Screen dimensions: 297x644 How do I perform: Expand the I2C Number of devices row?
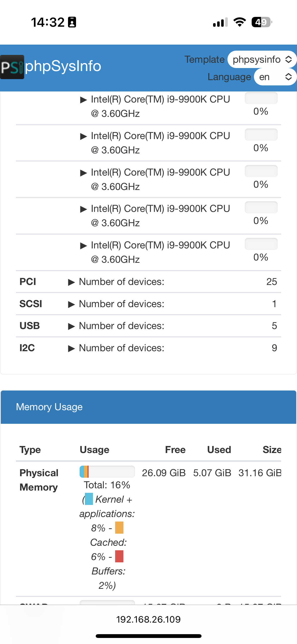(148, 348)
